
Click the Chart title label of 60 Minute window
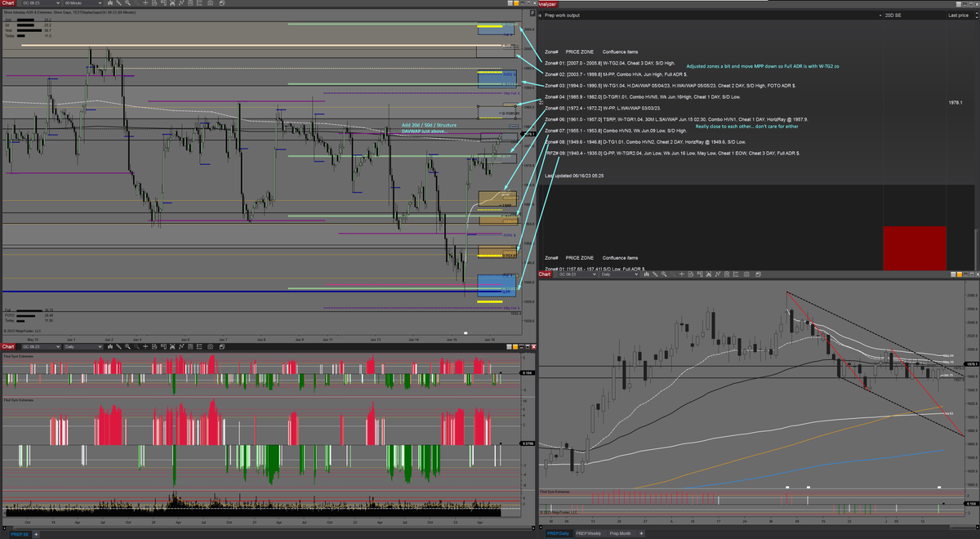9,3
